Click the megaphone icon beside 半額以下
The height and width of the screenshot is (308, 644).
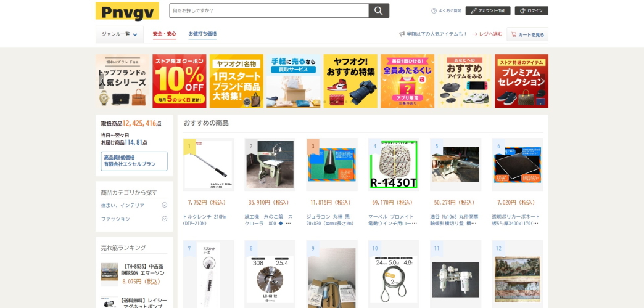point(402,34)
